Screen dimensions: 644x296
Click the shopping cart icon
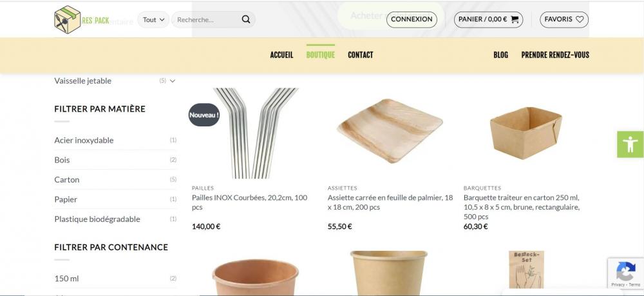pos(515,19)
